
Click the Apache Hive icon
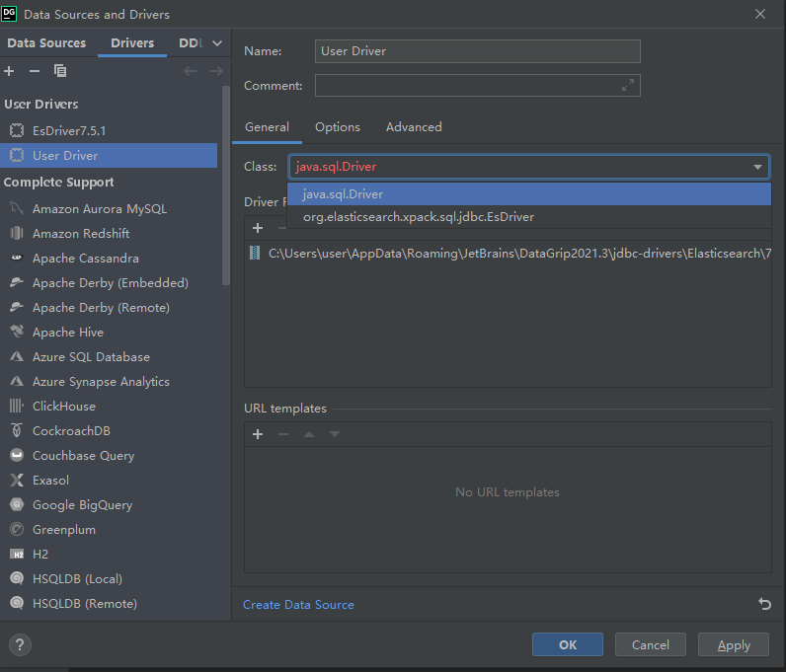[x=17, y=332]
